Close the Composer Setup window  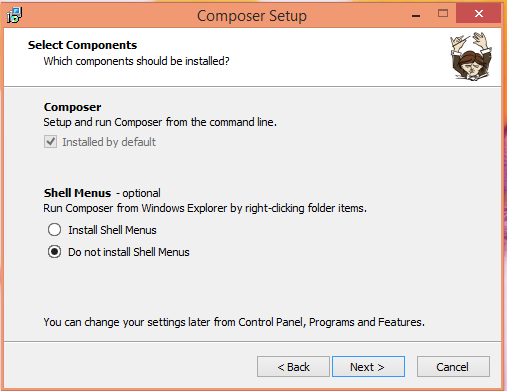click(x=479, y=14)
